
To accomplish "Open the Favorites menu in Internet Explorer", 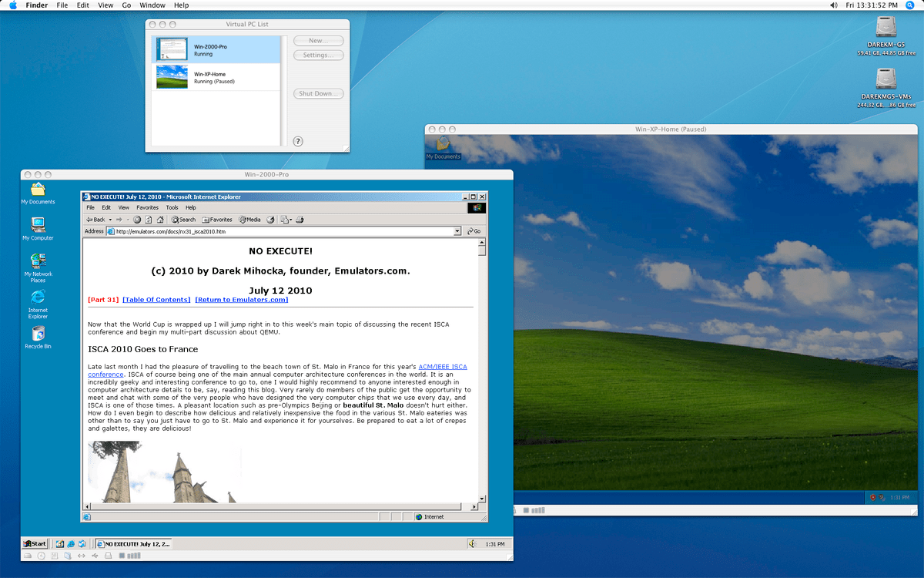I will pos(146,207).
